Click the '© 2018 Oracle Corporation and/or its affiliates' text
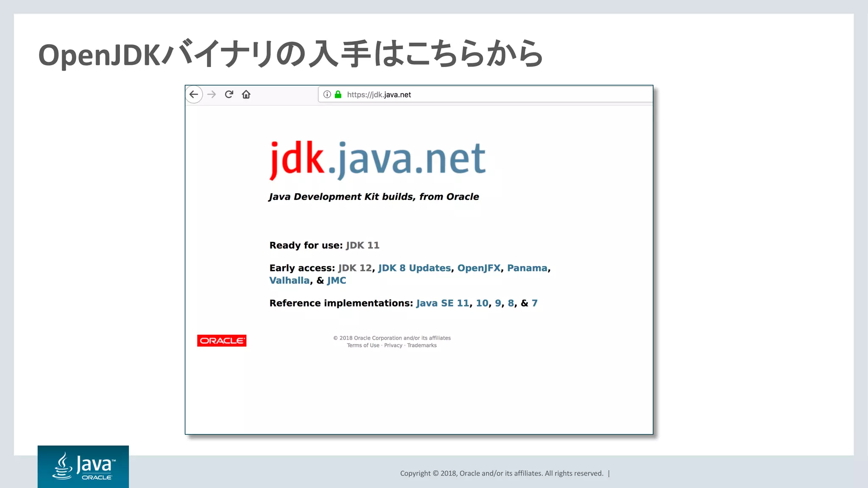 [x=392, y=338]
